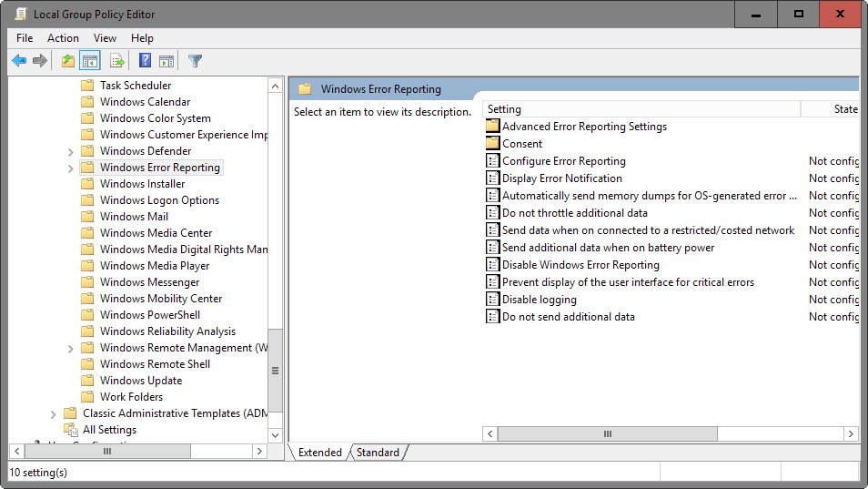
Task: Select Windows Color System folder
Action: coord(155,118)
